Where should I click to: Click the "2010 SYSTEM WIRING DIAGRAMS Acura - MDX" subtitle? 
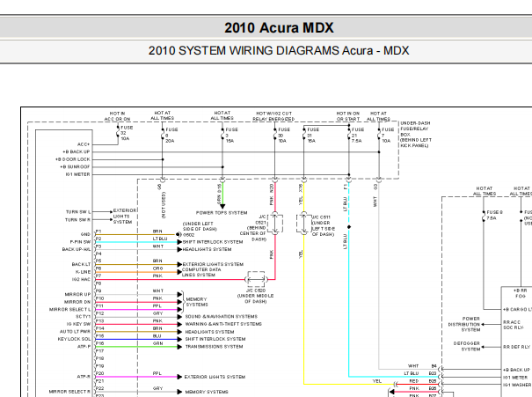(279, 50)
